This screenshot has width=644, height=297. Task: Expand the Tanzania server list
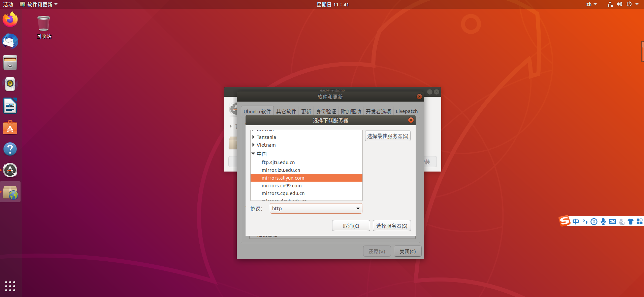pos(253,137)
